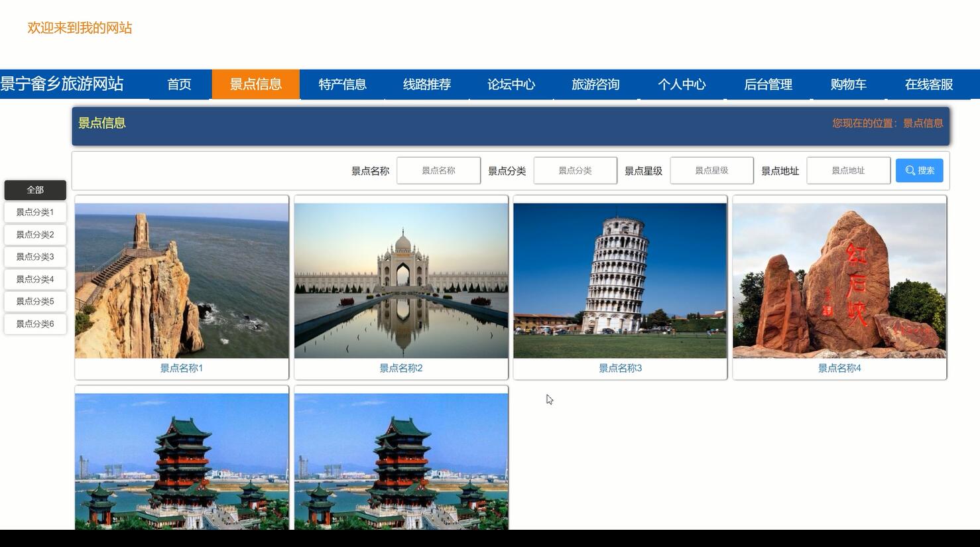The image size is (980, 547).
Task: Filter by 景点分类3
Action: 35,257
